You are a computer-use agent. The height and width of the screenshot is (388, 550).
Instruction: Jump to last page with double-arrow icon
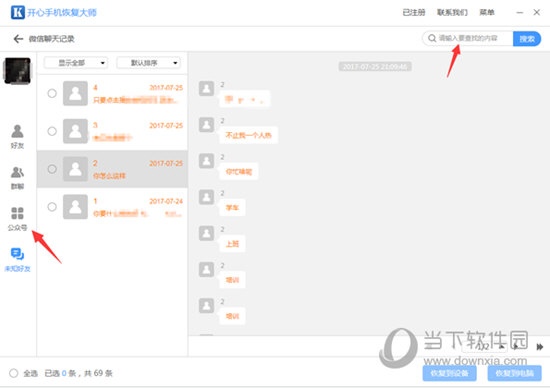540,347
